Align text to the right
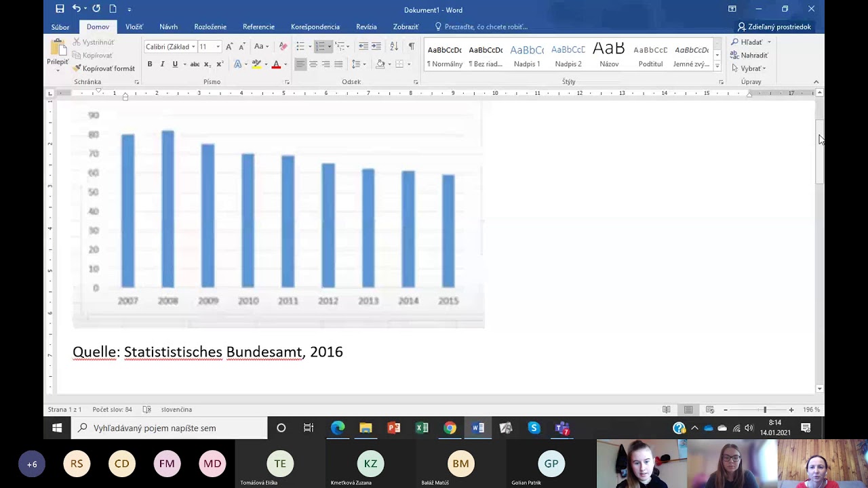Viewport: 868px width, 488px height. [x=325, y=64]
